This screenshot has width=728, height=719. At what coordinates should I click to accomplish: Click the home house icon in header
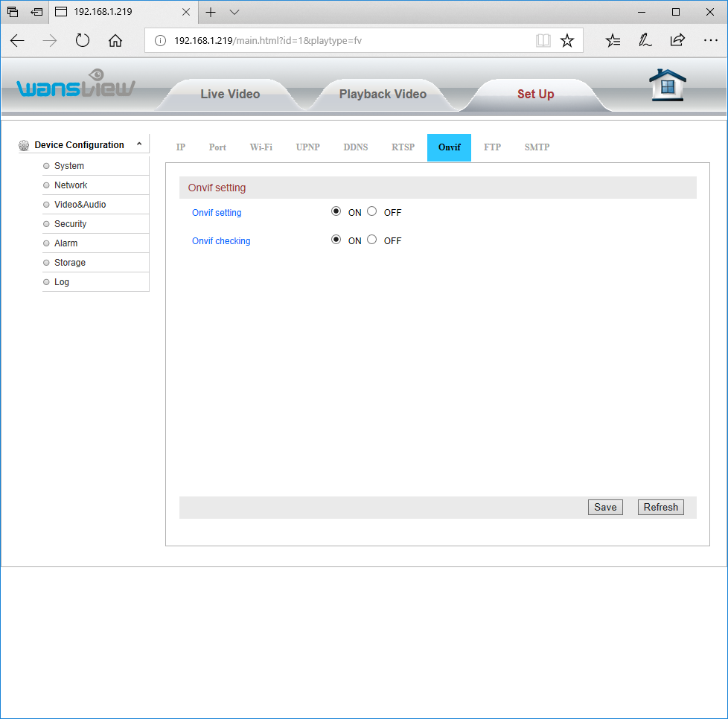click(x=667, y=85)
